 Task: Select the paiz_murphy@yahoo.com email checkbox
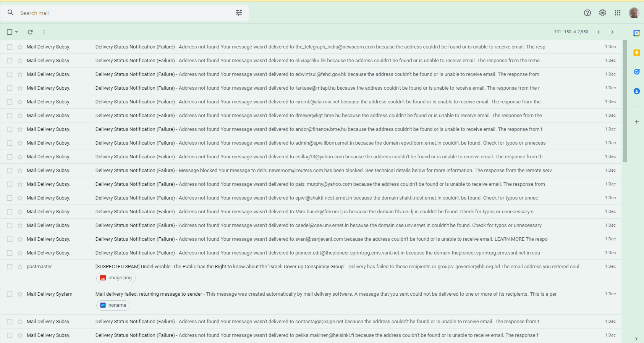(x=10, y=184)
